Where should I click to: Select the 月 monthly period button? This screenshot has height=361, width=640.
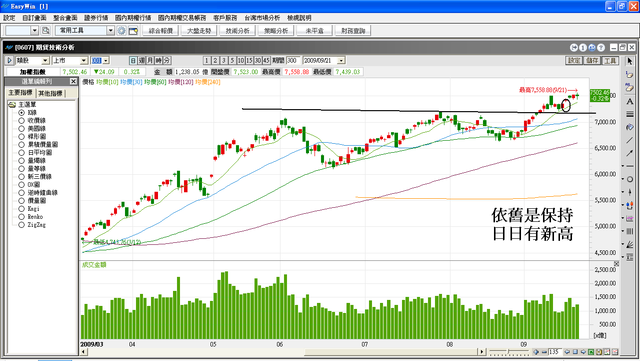point(150,60)
